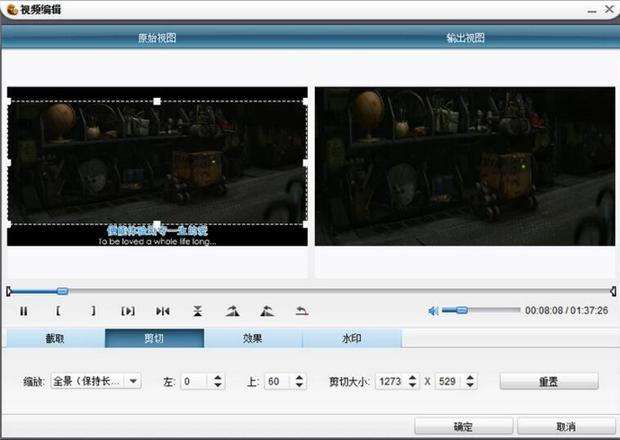
Task: Click the flip horizontal mirror icon
Action: coord(163,312)
